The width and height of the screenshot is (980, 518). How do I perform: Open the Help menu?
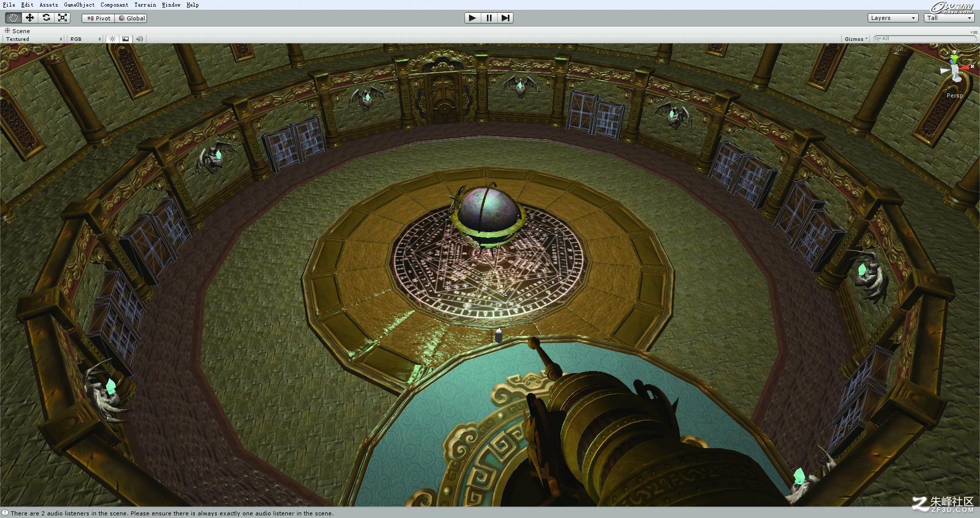(192, 5)
